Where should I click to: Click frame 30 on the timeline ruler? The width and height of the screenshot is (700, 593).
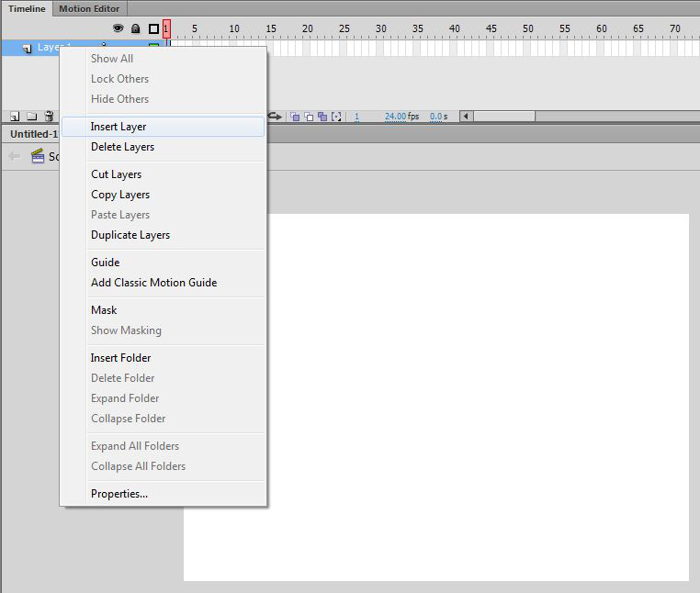(381, 28)
